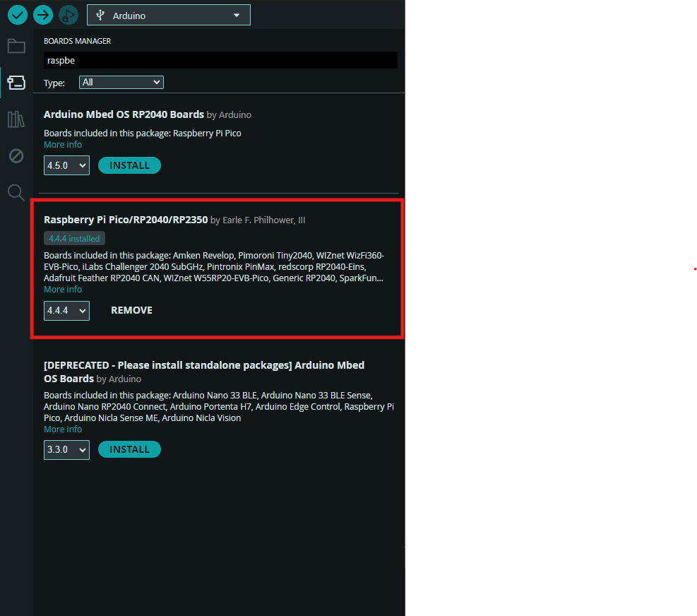Install deprecated Arduino Mbed OS Boards
Image resolution: width=697 pixels, height=616 pixels.
click(129, 449)
